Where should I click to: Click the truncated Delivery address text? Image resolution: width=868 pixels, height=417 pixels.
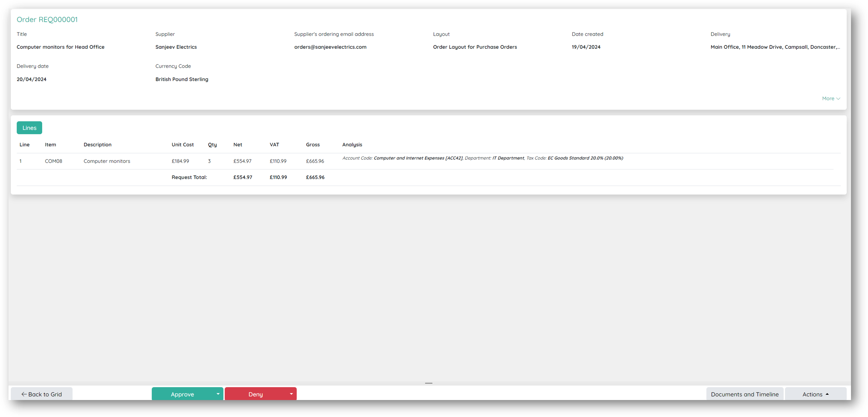(x=775, y=47)
